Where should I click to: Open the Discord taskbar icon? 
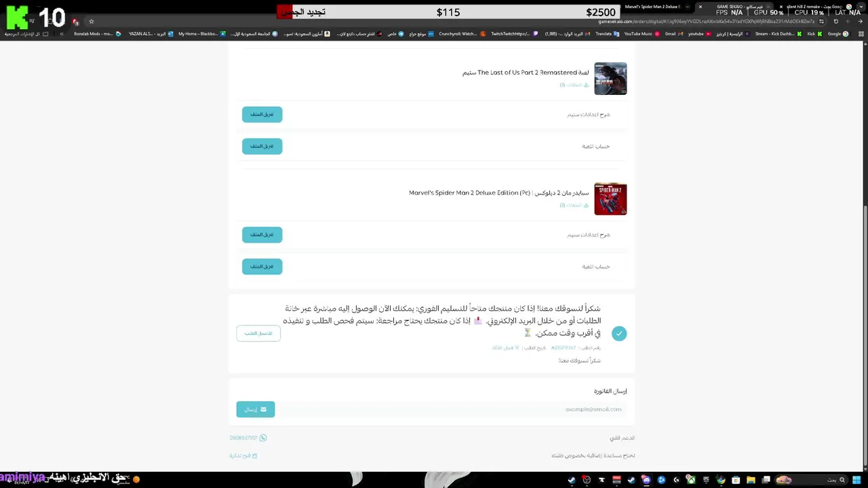click(646, 480)
